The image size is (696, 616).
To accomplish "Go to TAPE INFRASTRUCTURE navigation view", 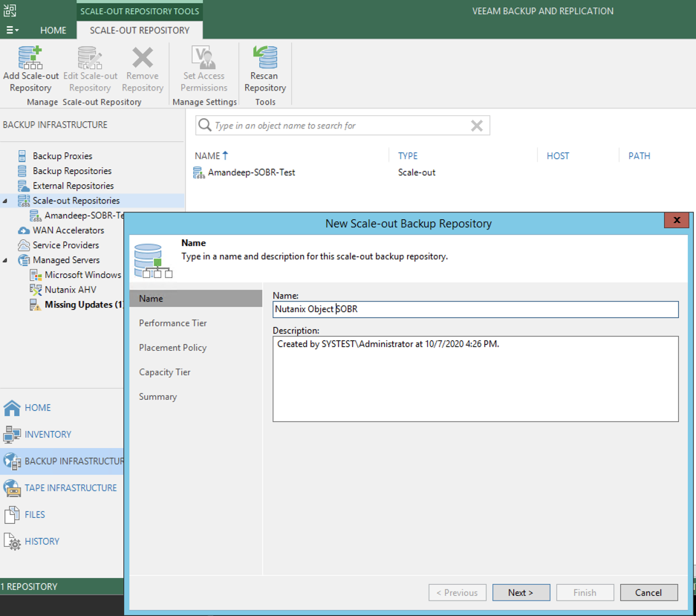I will (x=70, y=487).
